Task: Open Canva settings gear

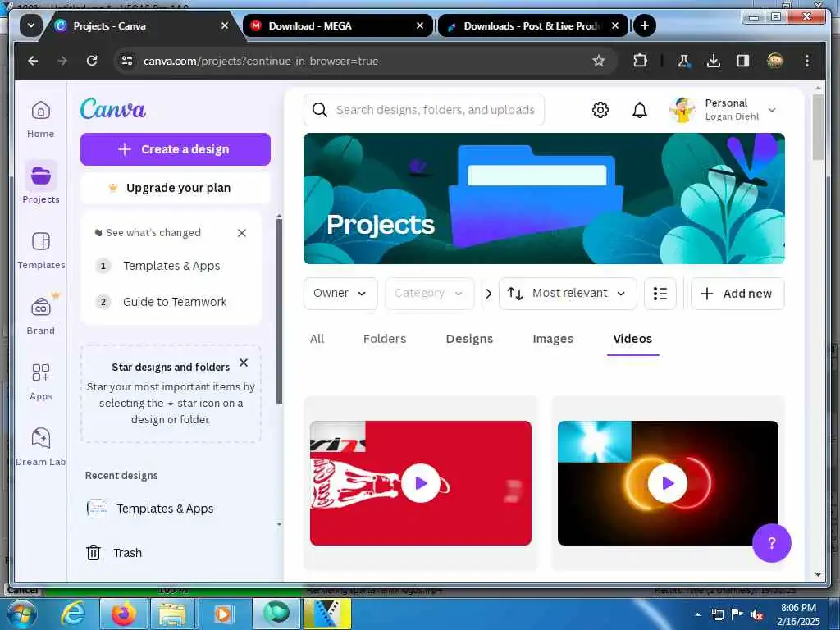Action: point(600,110)
